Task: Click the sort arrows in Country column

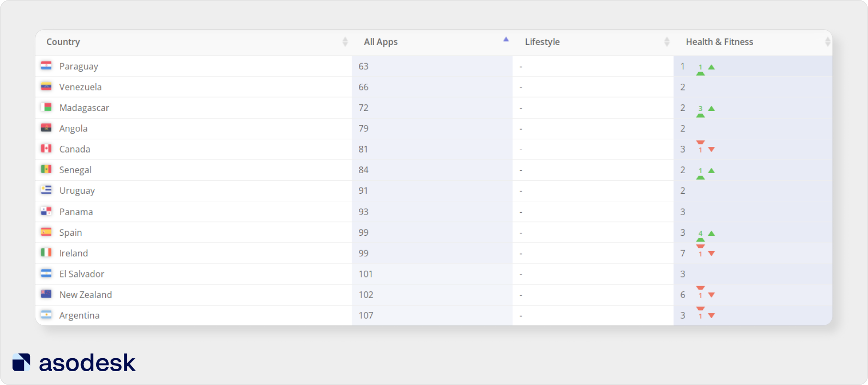Action: [x=345, y=42]
